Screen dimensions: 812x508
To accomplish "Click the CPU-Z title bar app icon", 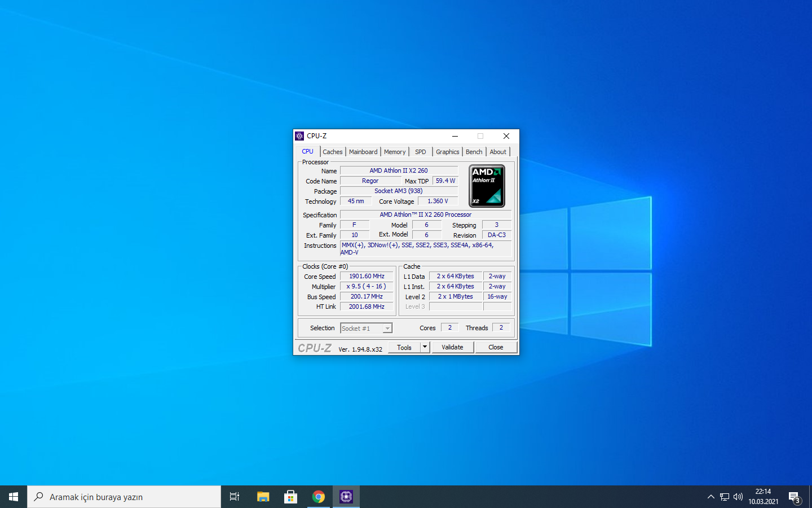I will [299, 136].
